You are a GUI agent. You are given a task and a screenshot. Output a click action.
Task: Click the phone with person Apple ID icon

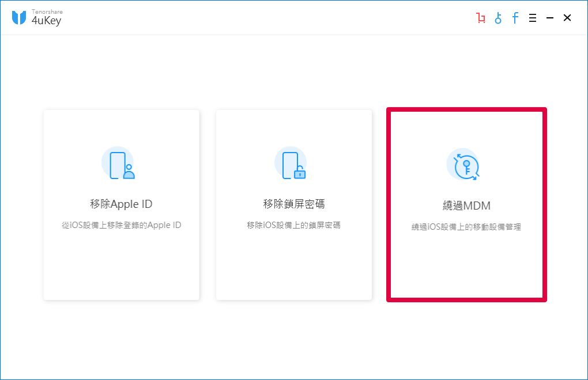click(x=118, y=164)
